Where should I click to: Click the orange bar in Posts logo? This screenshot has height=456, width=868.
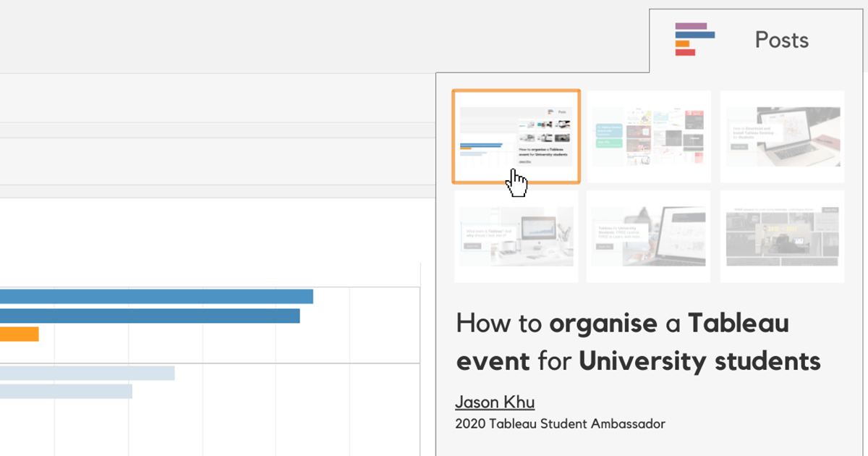click(x=682, y=43)
